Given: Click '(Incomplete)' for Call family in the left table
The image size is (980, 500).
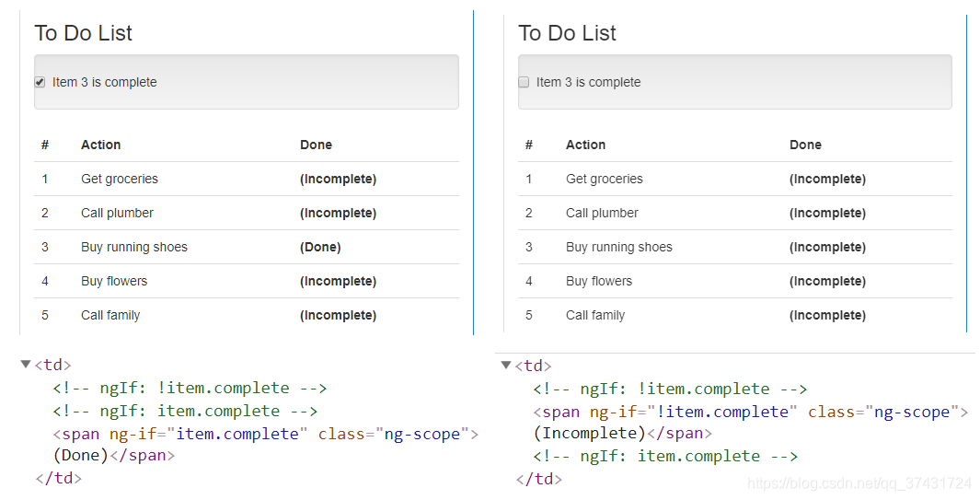Looking at the screenshot, I should click(338, 316).
